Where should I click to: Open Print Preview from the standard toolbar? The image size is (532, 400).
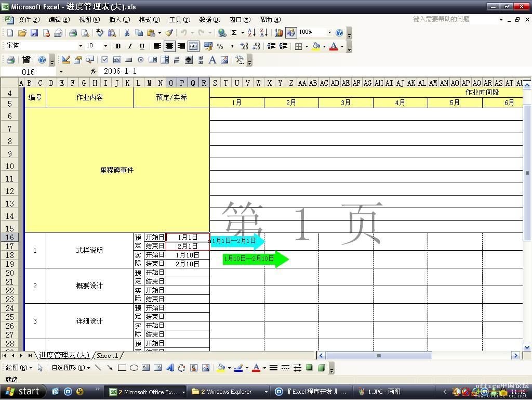[85, 33]
